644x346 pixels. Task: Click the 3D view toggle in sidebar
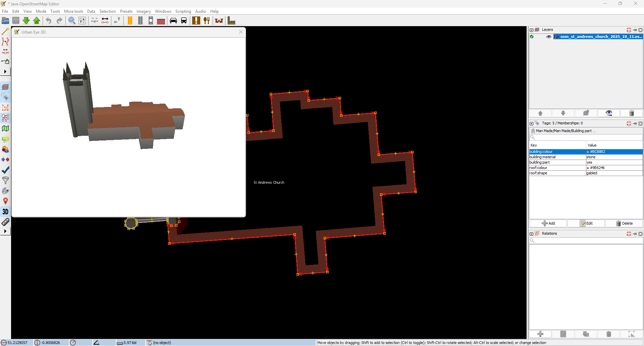[5, 212]
